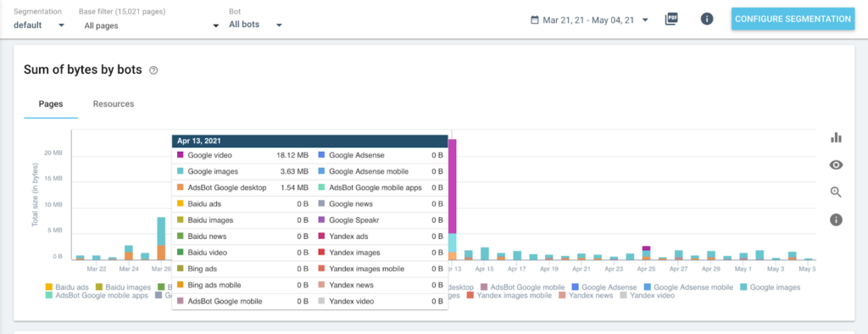This screenshot has height=334, width=868.
Task: Toggle chart visibility with the eye icon
Action: [x=836, y=164]
